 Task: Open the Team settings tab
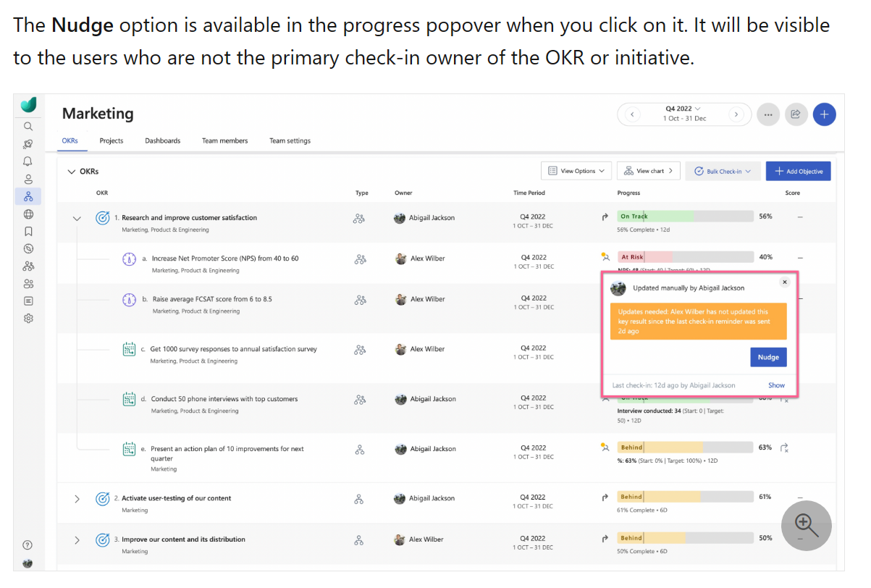coord(290,140)
